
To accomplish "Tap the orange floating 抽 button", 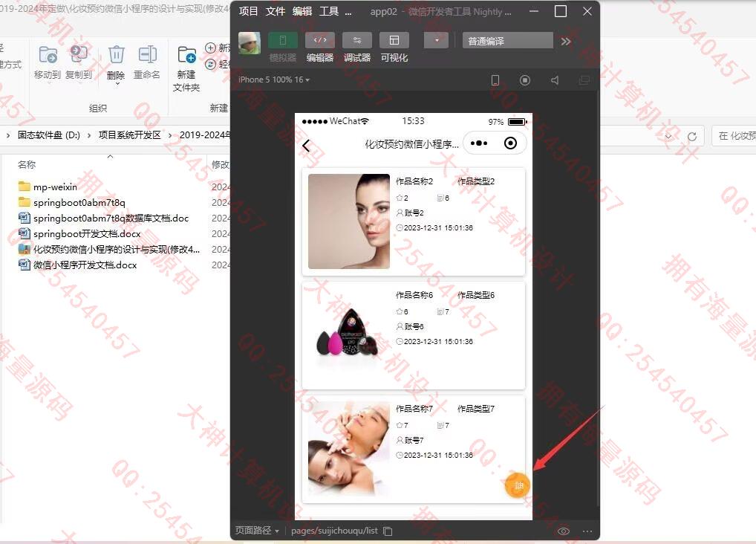I will click(518, 485).
